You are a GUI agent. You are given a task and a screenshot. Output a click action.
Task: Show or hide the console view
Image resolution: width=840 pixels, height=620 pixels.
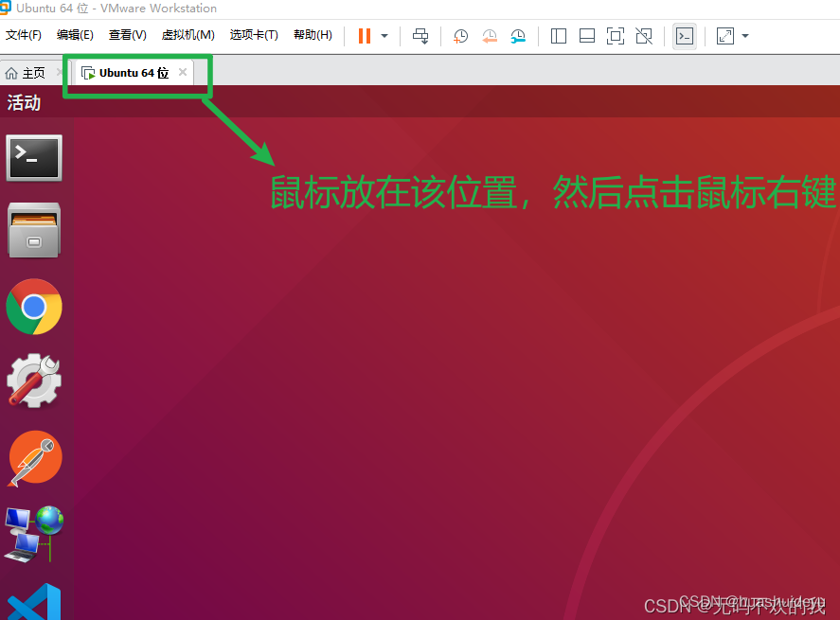coord(684,36)
